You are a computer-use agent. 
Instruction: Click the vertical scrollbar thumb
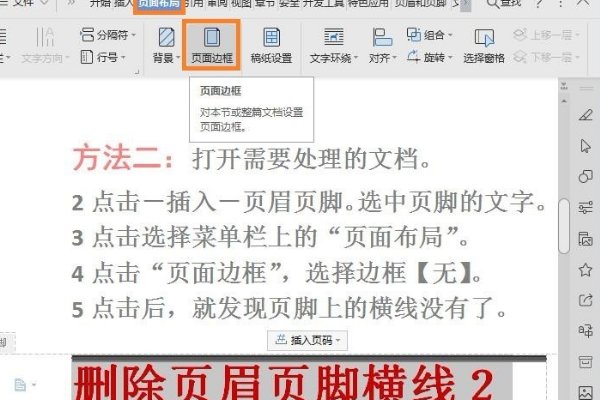pos(564,226)
